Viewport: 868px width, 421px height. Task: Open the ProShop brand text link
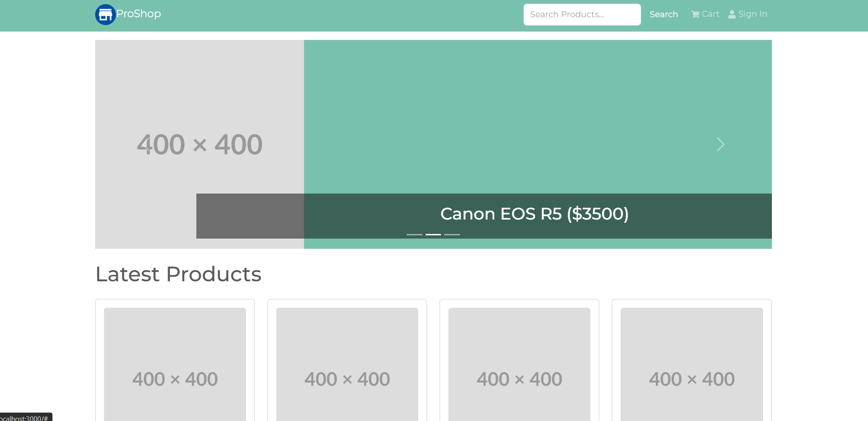(138, 14)
